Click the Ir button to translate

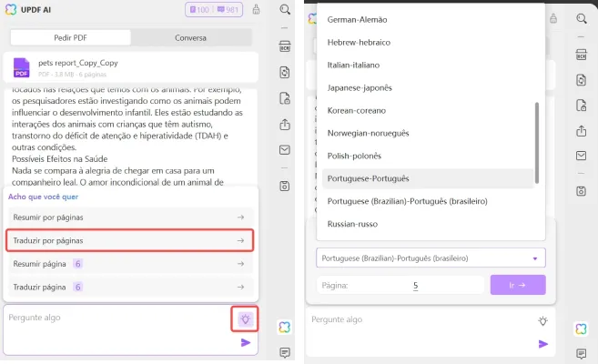(518, 285)
